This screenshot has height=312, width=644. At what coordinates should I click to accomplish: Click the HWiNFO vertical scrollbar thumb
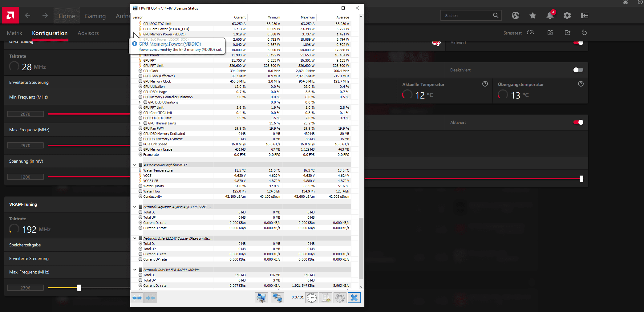tap(361, 248)
